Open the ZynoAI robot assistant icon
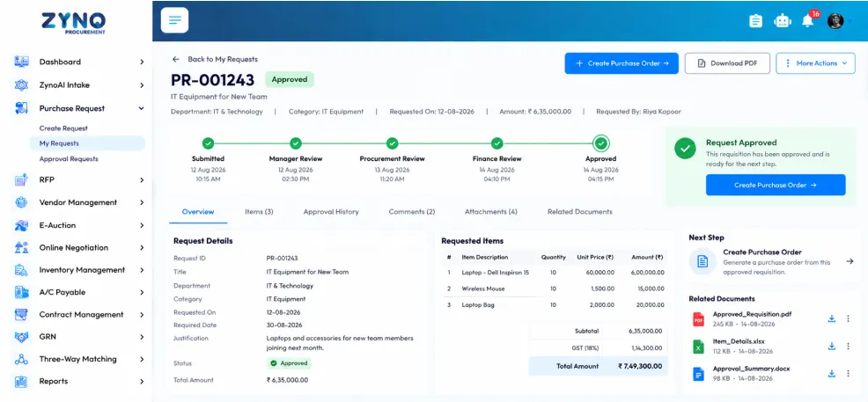Image resolution: width=868 pixels, height=402 pixels. [783, 21]
